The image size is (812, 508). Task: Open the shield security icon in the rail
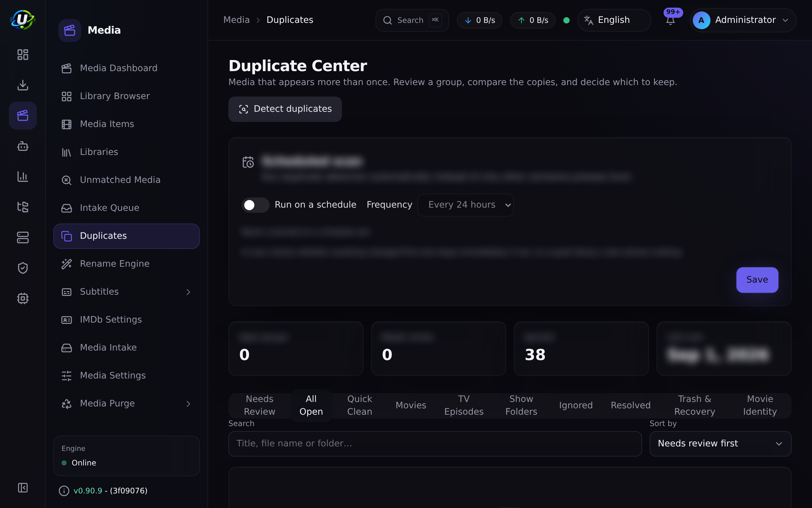[x=23, y=268]
